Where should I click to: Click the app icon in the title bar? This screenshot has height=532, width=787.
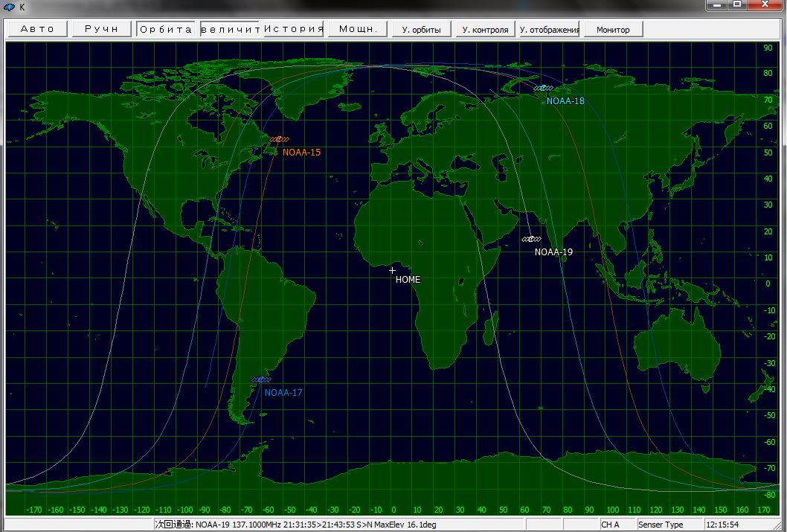pyautogui.click(x=9, y=7)
